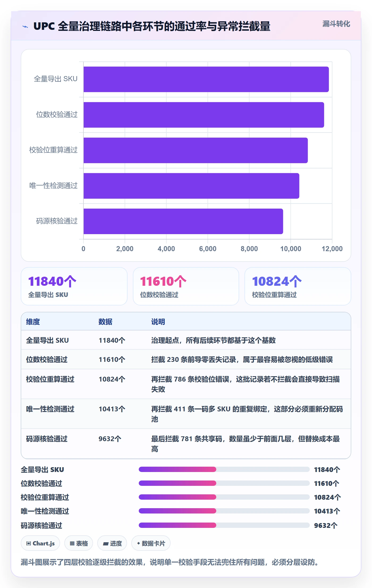This screenshot has height=588, width=372.
Task: Click the description starting 治理起点
Action: click(x=213, y=340)
